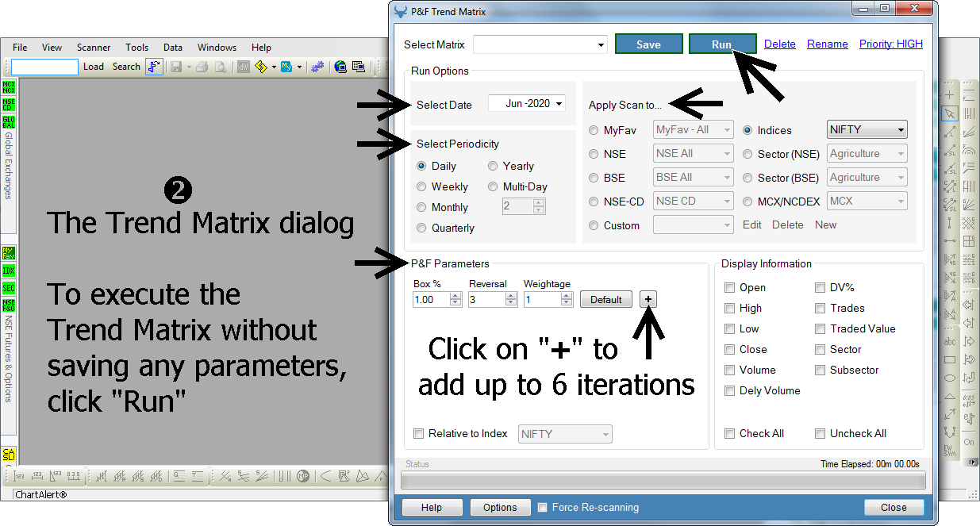Screen dimensions: 980x526
Task: Click the green Save button
Action: click(648, 44)
